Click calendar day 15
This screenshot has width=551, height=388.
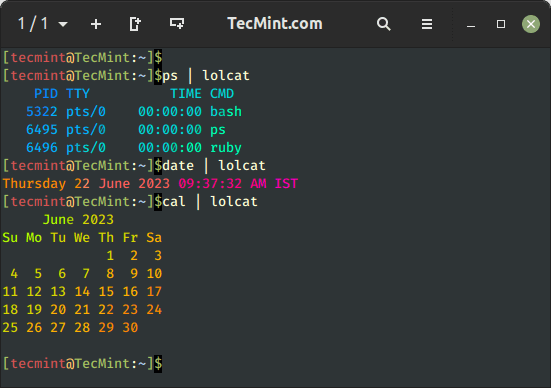[106, 292]
